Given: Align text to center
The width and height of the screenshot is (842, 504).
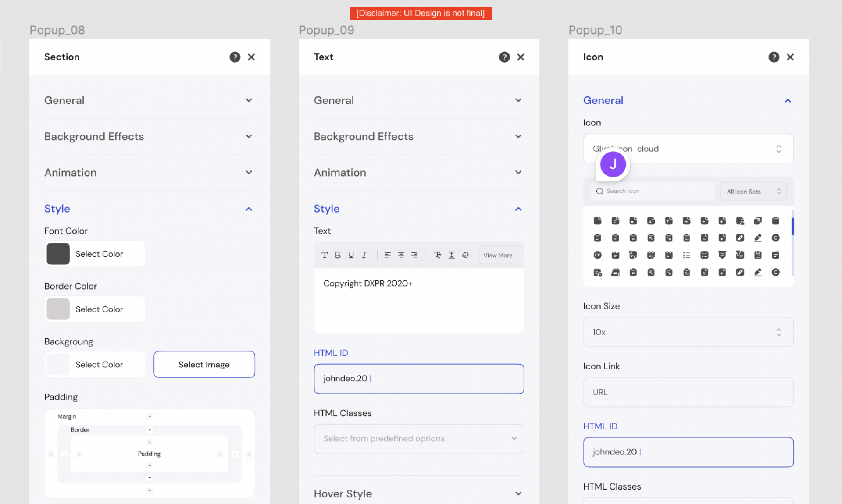Looking at the screenshot, I should (401, 255).
